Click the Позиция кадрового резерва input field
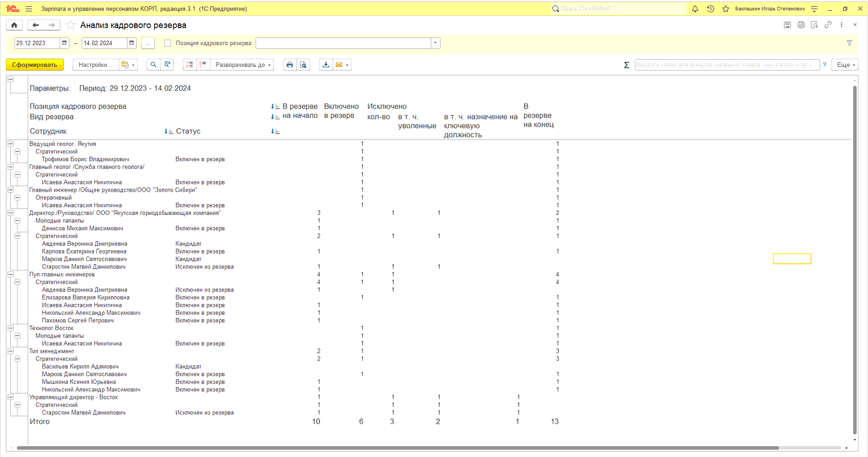The image size is (868, 457). (343, 43)
